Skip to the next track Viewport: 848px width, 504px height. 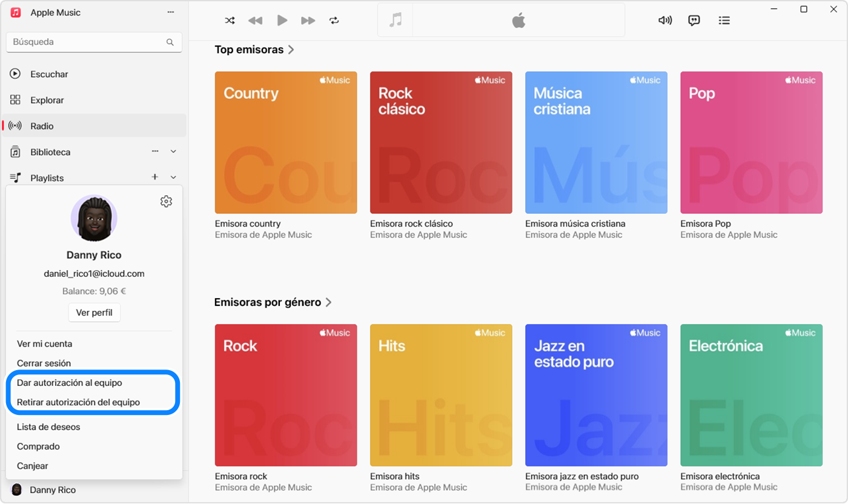click(308, 21)
